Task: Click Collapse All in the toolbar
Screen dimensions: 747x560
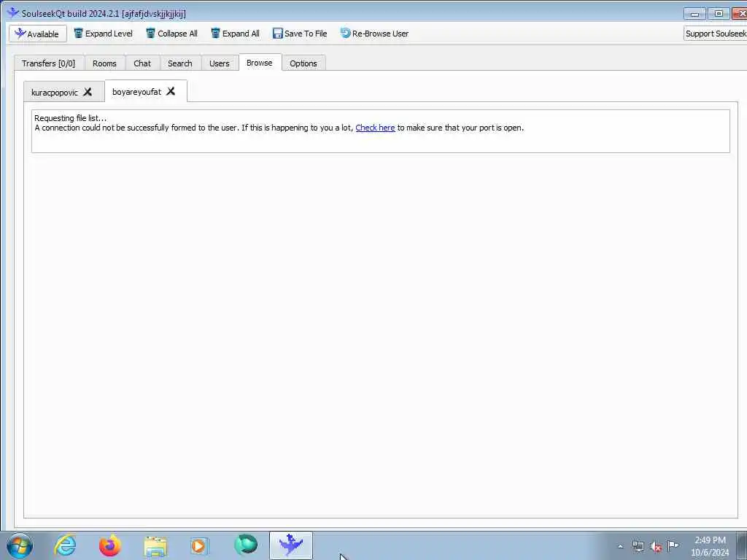Action: click(172, 34)
